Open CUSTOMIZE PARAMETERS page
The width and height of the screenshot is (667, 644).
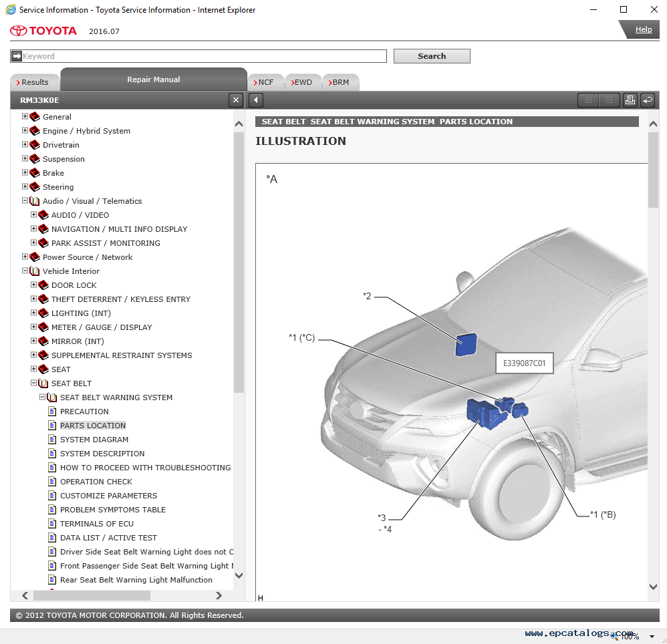pyautogui.click(x=108, y=495)
